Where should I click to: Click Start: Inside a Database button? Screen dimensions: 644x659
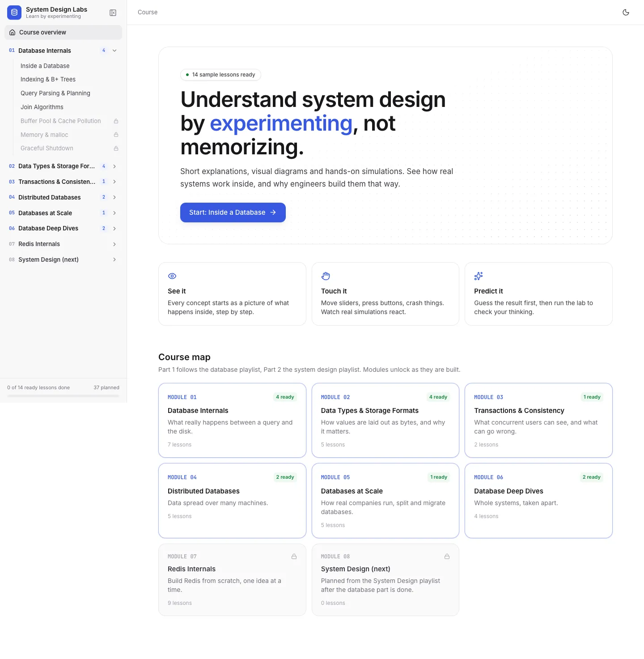[x=233, y=213]
